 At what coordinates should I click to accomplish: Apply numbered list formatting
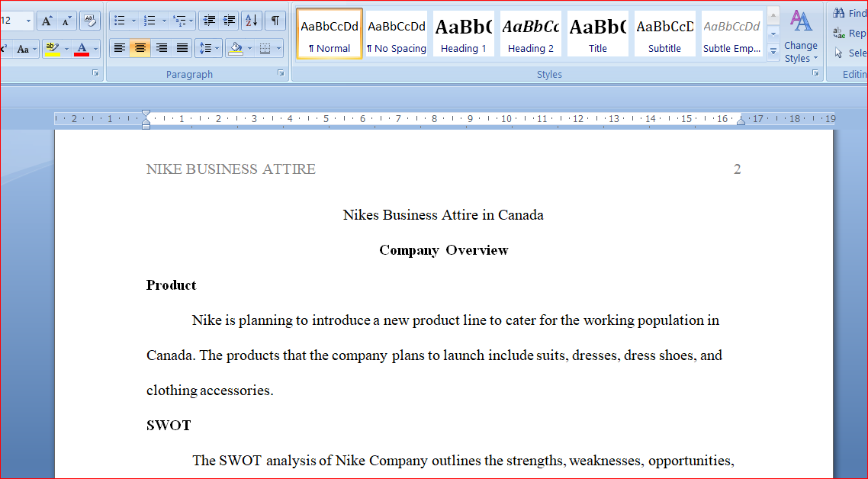pyautogui.click(x=149, y=21)
